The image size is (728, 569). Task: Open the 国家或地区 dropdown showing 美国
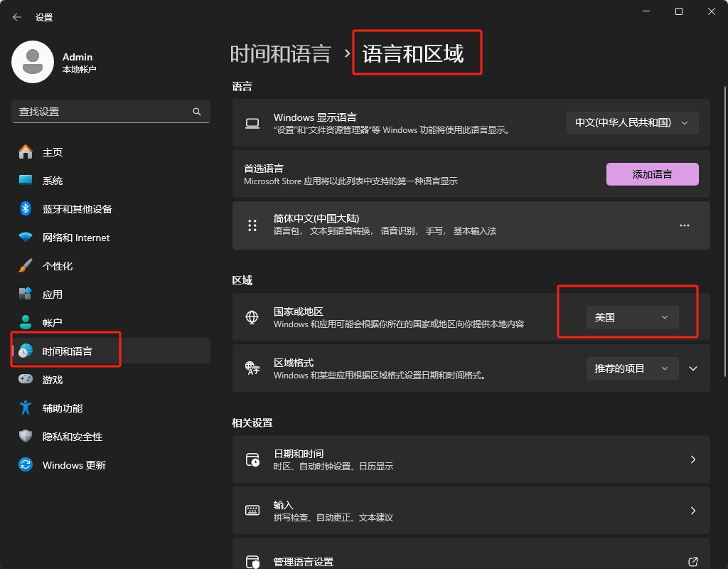coord(632,317)
